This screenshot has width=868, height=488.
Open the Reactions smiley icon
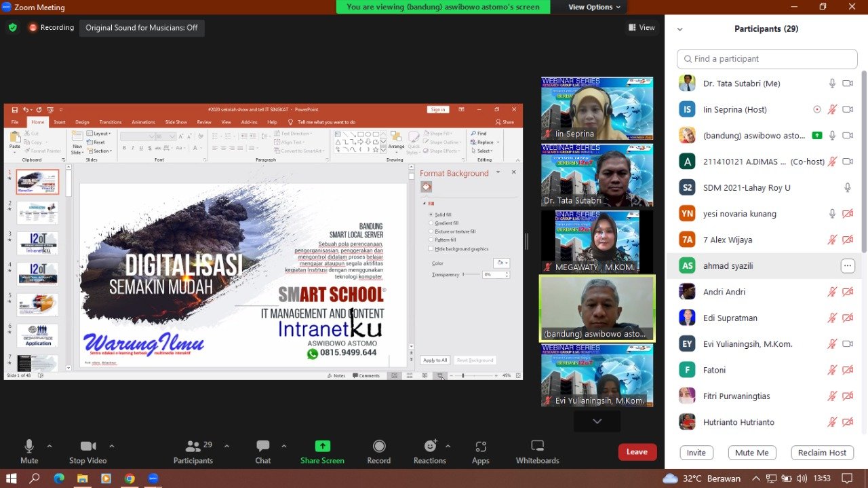point(430,446)
